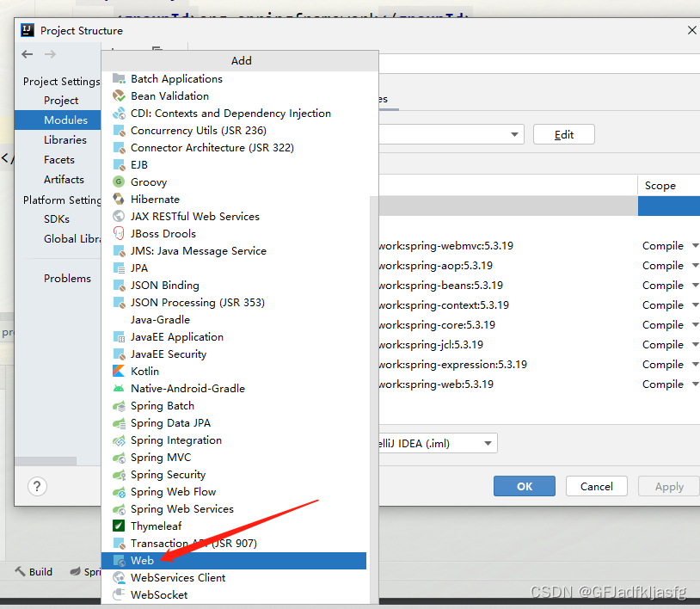Click the Bean Validation icon
Viewport: 700px width, 609px height.
(119, 96)
